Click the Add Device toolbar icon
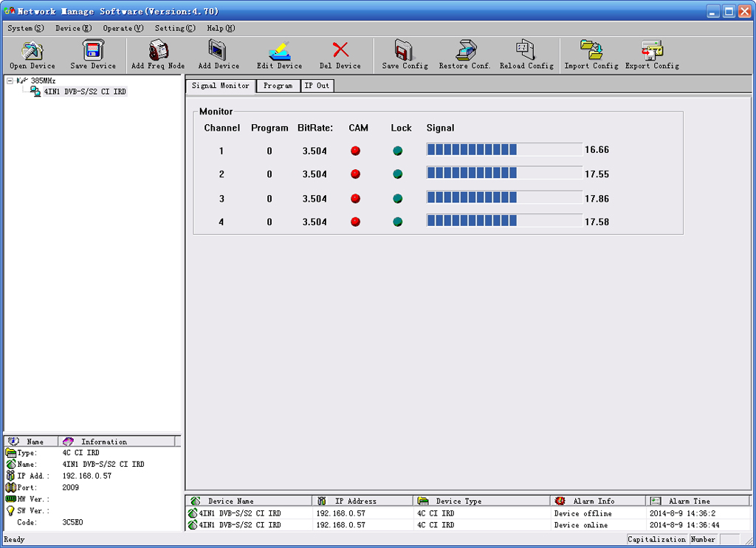756x548 pixels. [219, 50]
